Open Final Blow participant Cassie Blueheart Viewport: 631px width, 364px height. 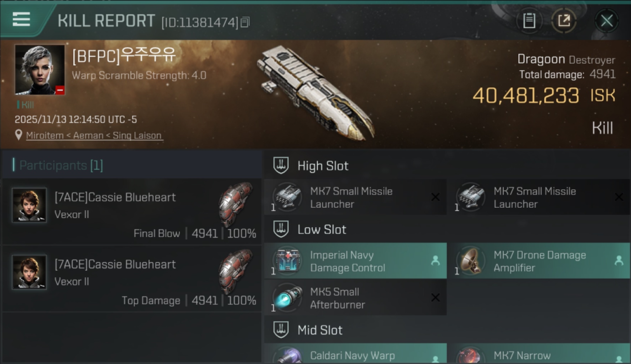pyautogui.click(x=131, y=212)
